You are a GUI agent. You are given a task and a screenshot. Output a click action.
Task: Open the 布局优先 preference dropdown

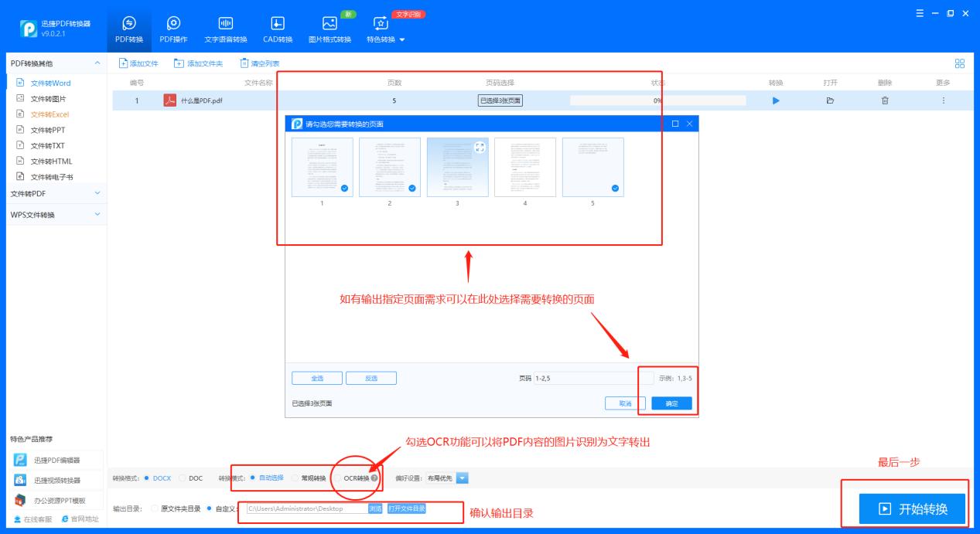(x=461, y=476)
